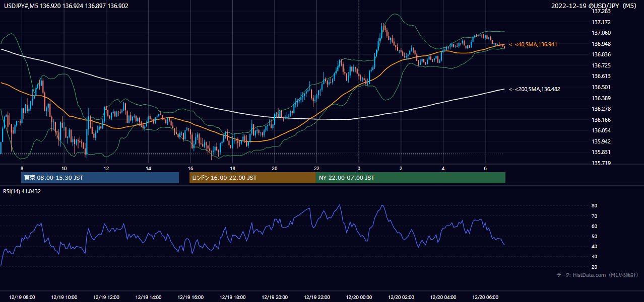Click the 12/19 16:00 time label
644x302 pixels.
(x=190, y=297)
